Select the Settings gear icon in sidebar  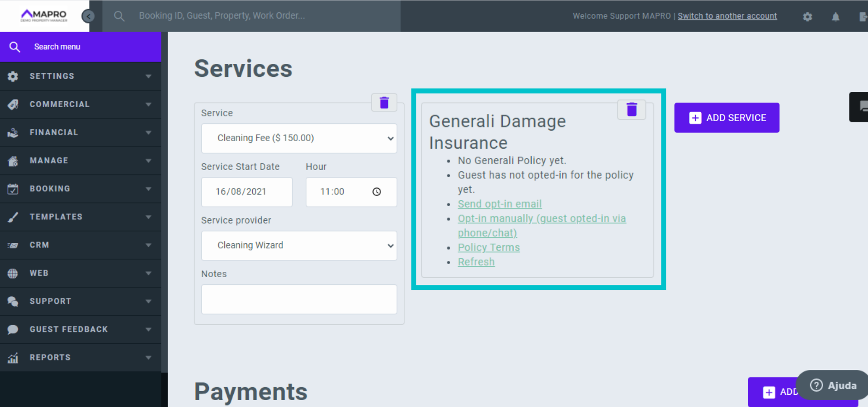pyautogui.click(x=13, y=76)
